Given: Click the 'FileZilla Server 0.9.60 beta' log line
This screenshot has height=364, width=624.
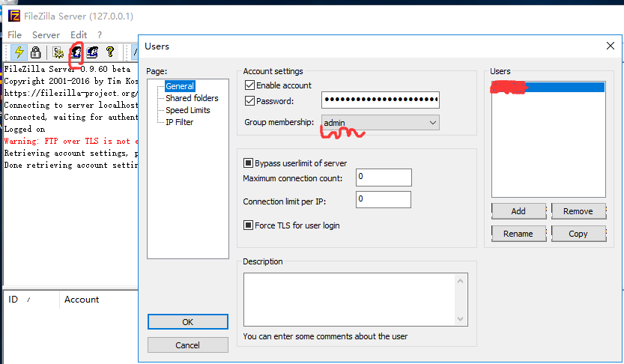Looking at the screenshot, I should click(x=67, y=69).
